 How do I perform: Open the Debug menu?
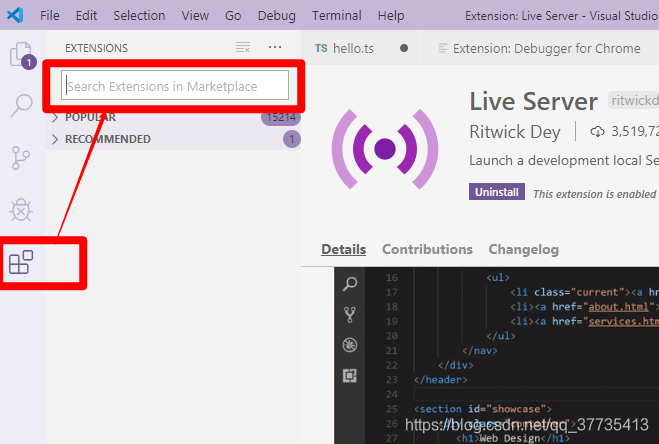point(277,16)
